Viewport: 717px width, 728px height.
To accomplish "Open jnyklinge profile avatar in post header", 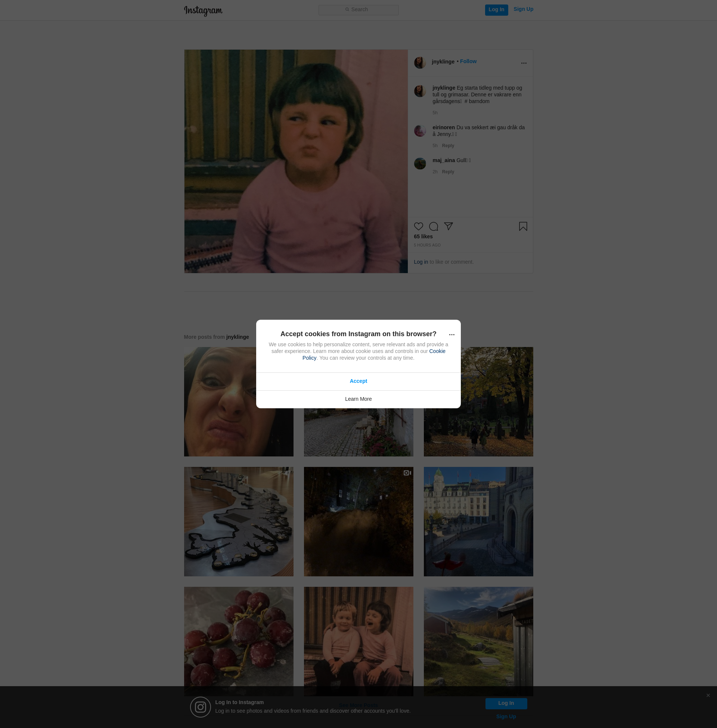I will (x=420, y=62).
